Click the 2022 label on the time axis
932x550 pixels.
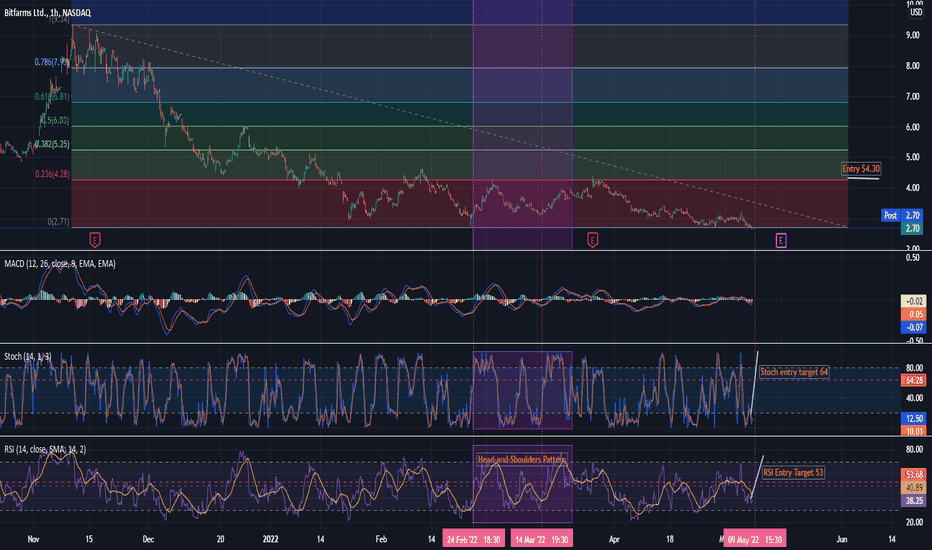(270, 539)
